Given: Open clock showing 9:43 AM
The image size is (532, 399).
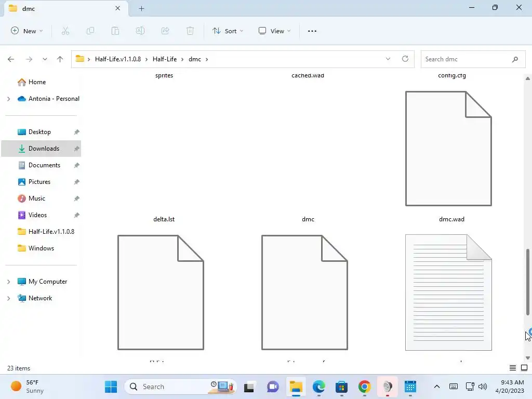Looking at the screenshot, I should (510, 387).
